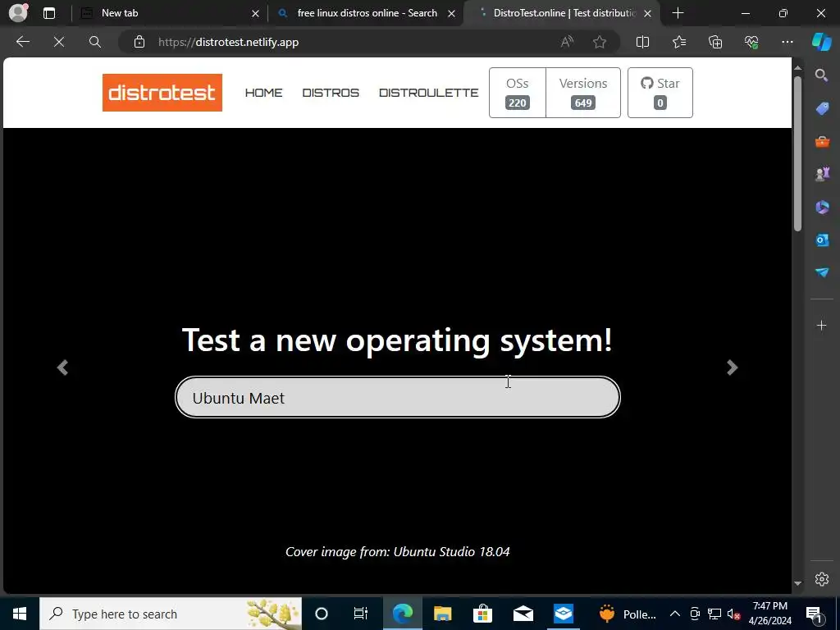
Task: Open the Edge sidebar search icon
Action: pos(821,75)
